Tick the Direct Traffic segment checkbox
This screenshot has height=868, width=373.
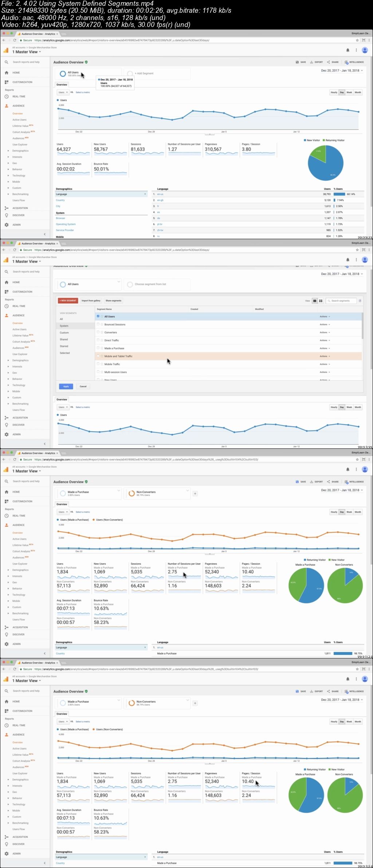(98, 340)
